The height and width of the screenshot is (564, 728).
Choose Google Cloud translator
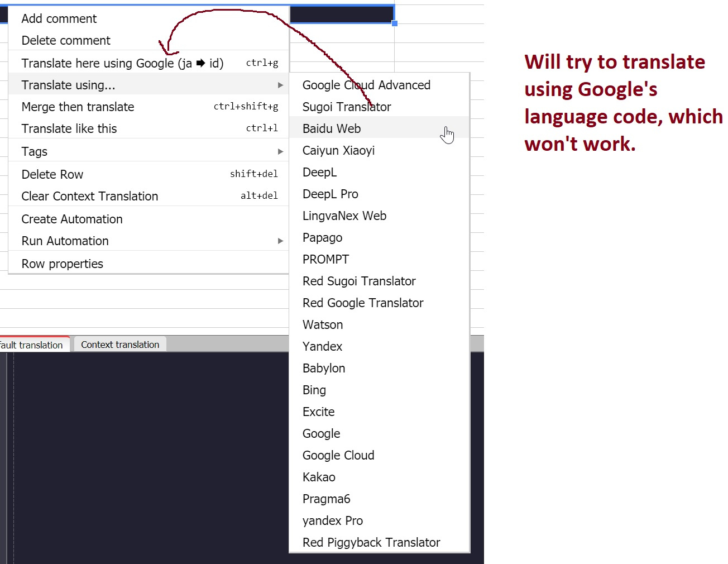pos(380,455)
